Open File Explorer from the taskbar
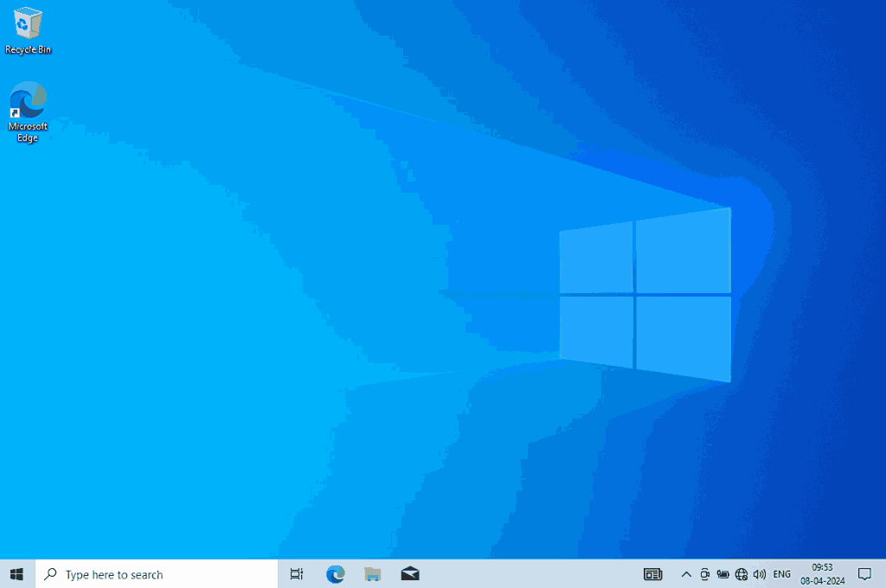 click(x=372, y=574)
